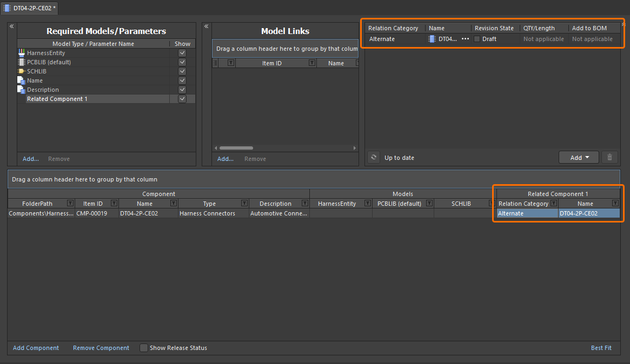
Task: Open Model Links column chooser icon
Action: (215, 63)
